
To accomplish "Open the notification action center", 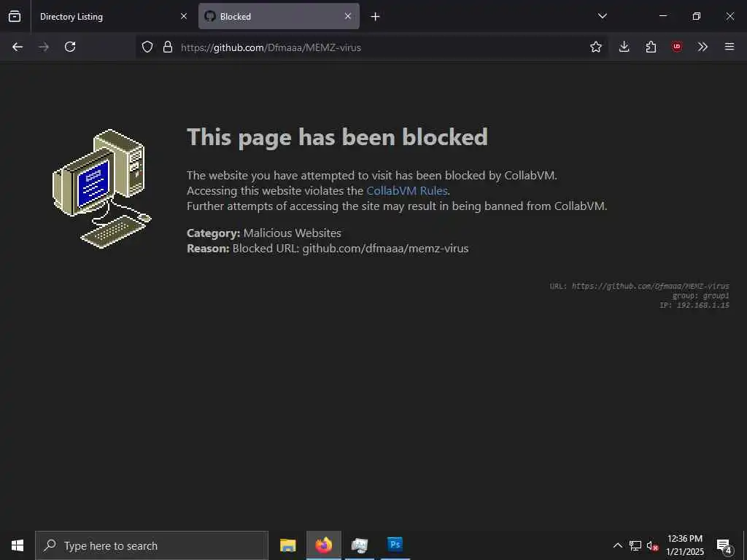I will [724, 545].
